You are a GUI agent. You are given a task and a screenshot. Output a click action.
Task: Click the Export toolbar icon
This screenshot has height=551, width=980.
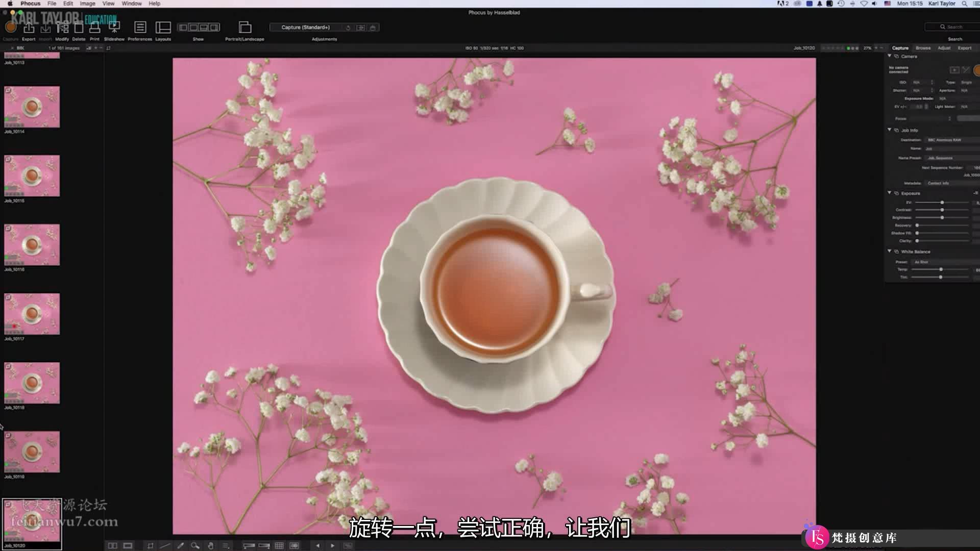[x=29, y=28]
